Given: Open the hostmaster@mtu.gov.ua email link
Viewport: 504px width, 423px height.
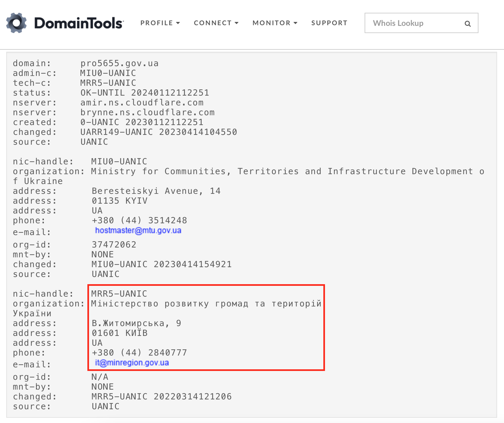Looking at the screenshot, I should [x=138, y=230].
